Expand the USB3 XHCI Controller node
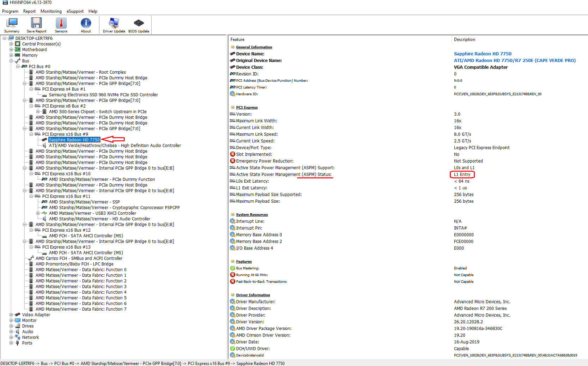 click(38, 213)
